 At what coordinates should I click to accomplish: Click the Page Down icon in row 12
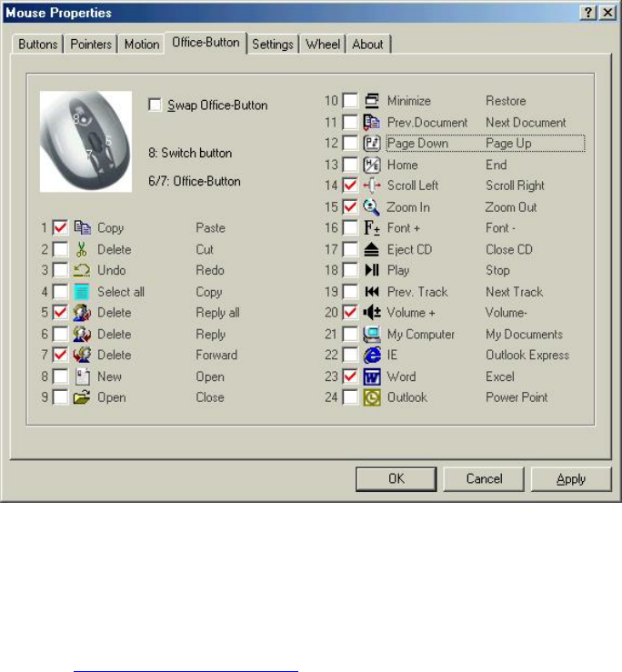click(x=372, y=143)
